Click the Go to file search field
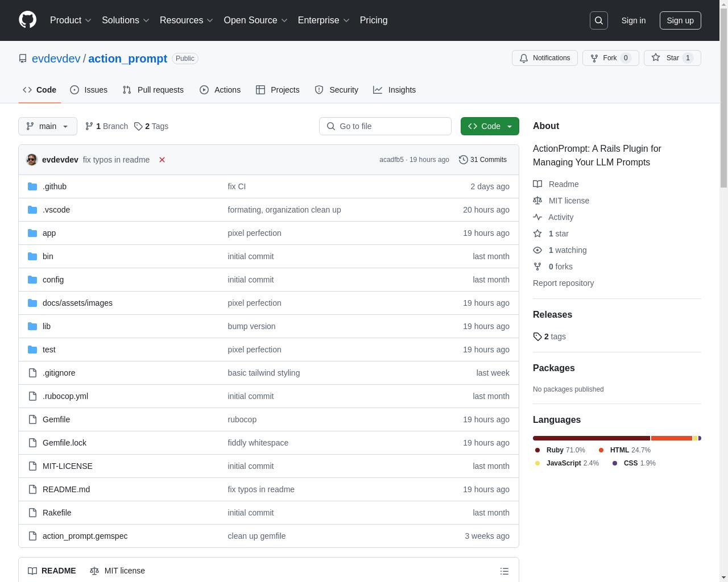Image resolution: width=728 pixels, height=582 pixels. click(x=385, y=126)
